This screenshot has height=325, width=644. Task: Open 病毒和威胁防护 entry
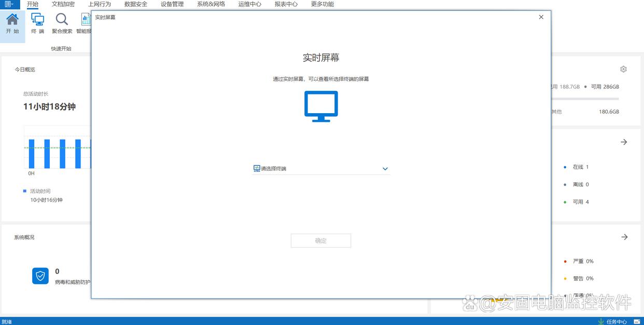pyautogui.click(x=73, y=282)
